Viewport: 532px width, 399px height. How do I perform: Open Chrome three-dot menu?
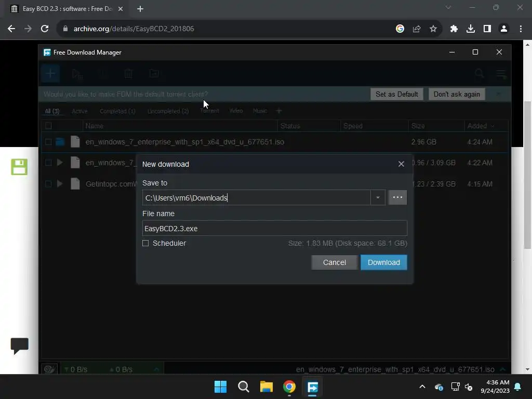[521, 29]
